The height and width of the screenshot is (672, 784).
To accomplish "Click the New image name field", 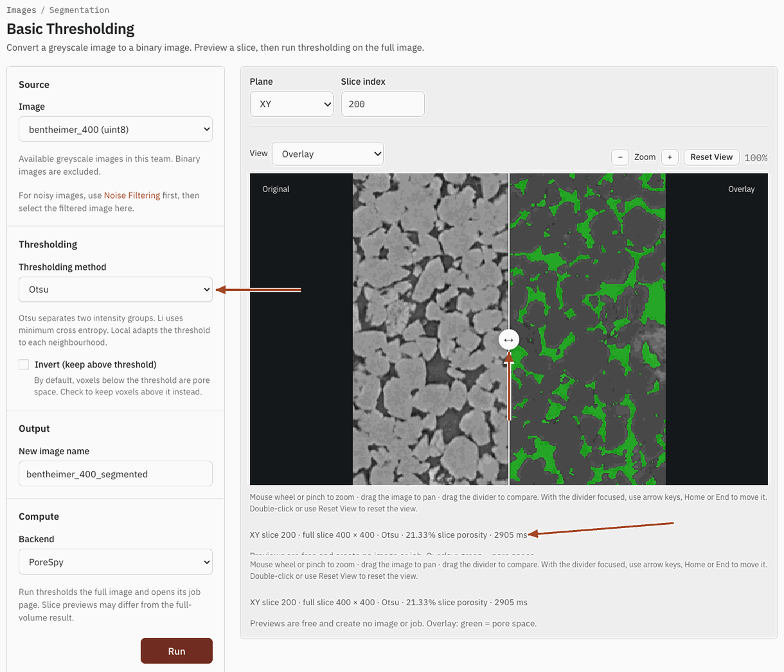I will coord(116,473).
